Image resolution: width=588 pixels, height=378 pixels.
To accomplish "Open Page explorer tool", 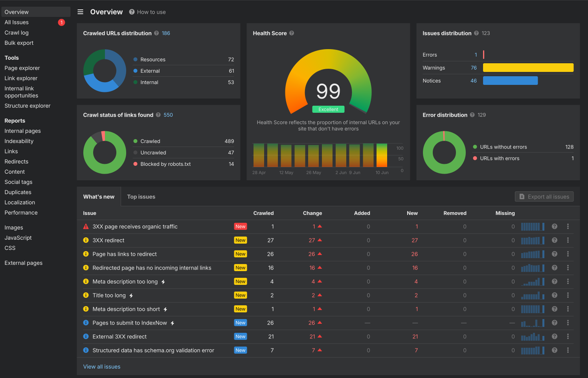I will pyautogui.click(x=22, y=68).
